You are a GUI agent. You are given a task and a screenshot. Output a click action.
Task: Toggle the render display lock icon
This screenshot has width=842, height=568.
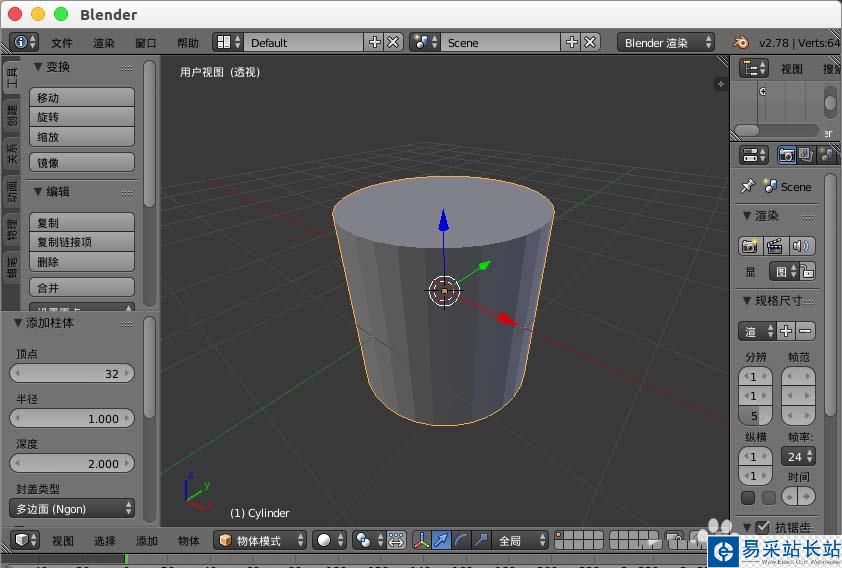[x=807, y=272]
